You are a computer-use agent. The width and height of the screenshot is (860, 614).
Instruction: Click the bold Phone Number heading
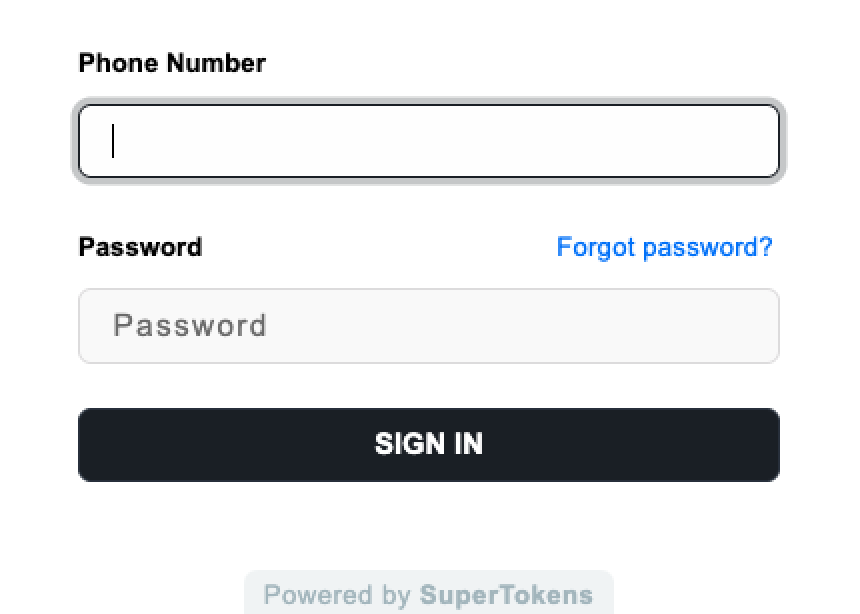pos(172,63)
